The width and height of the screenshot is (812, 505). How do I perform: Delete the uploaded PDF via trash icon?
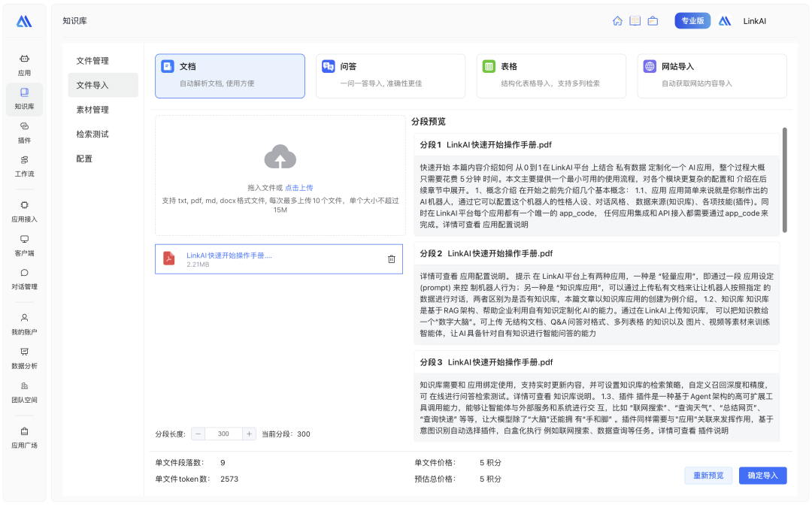(x=390, y=259)
